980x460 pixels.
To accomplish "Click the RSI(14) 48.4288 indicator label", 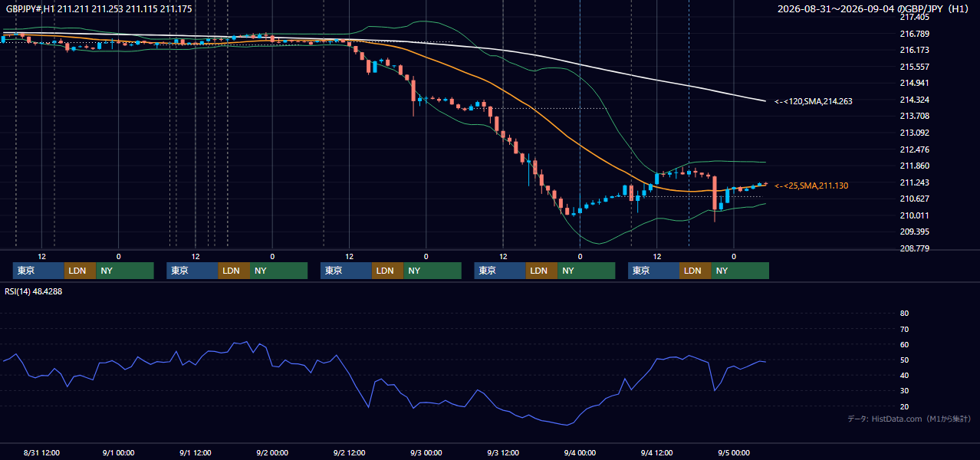I will [x=34, y=291].
